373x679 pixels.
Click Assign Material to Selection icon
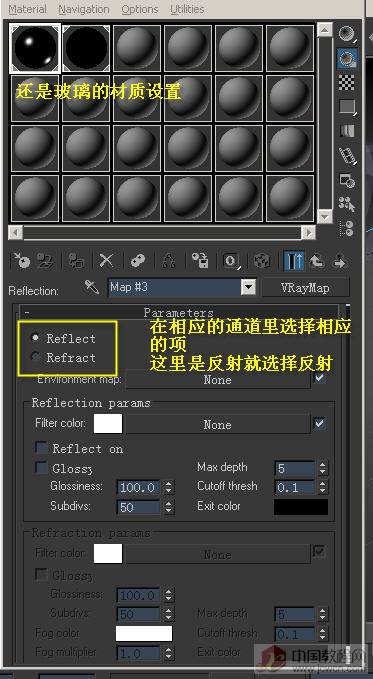coord(76,261)
